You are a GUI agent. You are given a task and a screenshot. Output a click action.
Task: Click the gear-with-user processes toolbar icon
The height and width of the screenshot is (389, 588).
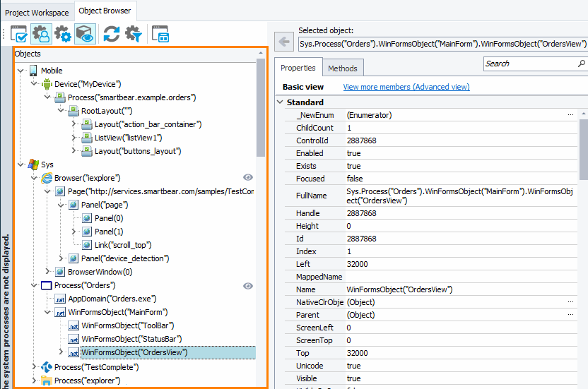tap(41, 33)
